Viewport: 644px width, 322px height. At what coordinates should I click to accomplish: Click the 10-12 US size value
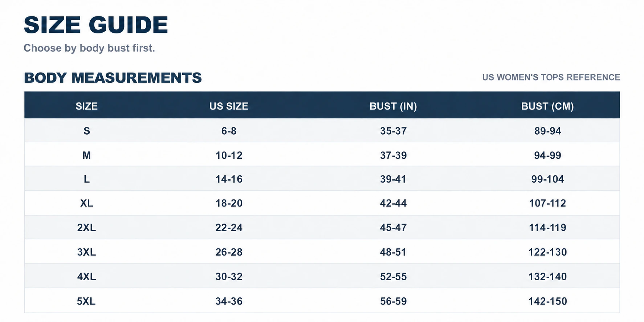click(229, 155)
